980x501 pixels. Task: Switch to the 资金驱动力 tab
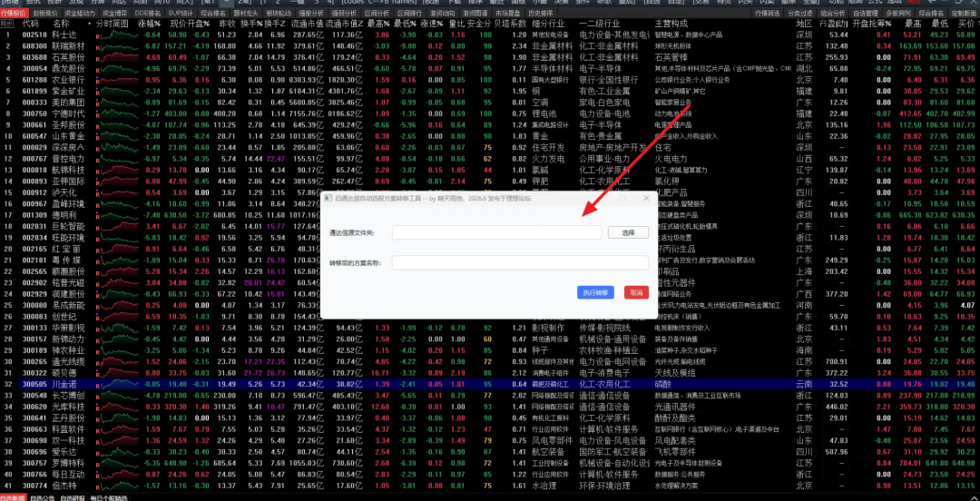tap(80, 13)
